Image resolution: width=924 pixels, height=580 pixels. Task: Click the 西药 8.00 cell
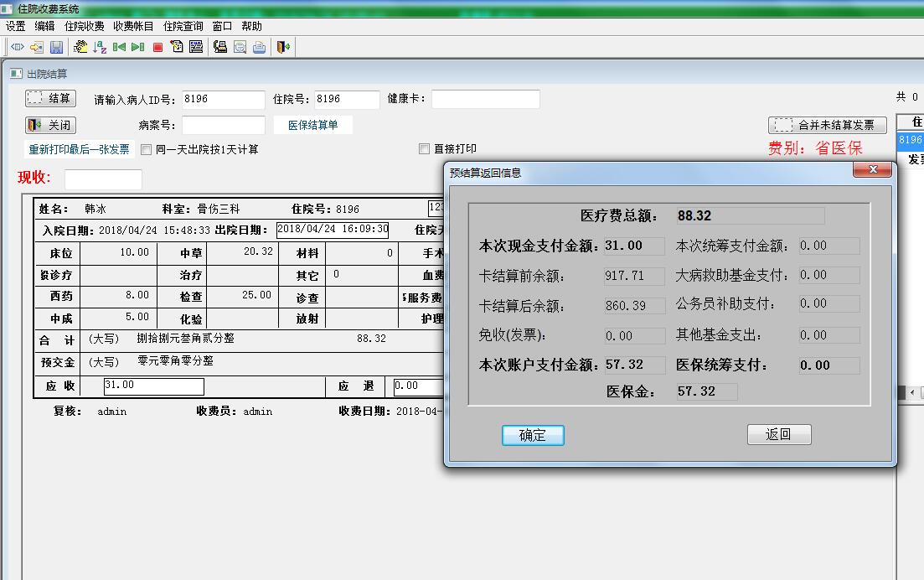[x=118, y=296]
